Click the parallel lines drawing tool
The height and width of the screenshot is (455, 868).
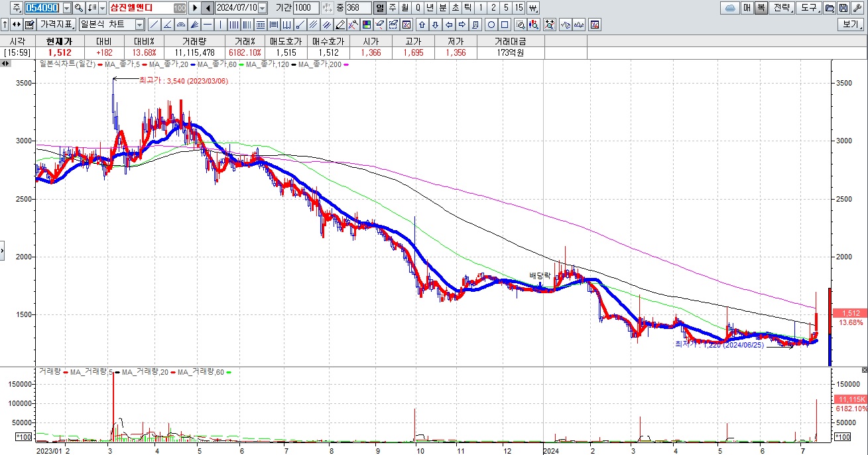(312, 25)
